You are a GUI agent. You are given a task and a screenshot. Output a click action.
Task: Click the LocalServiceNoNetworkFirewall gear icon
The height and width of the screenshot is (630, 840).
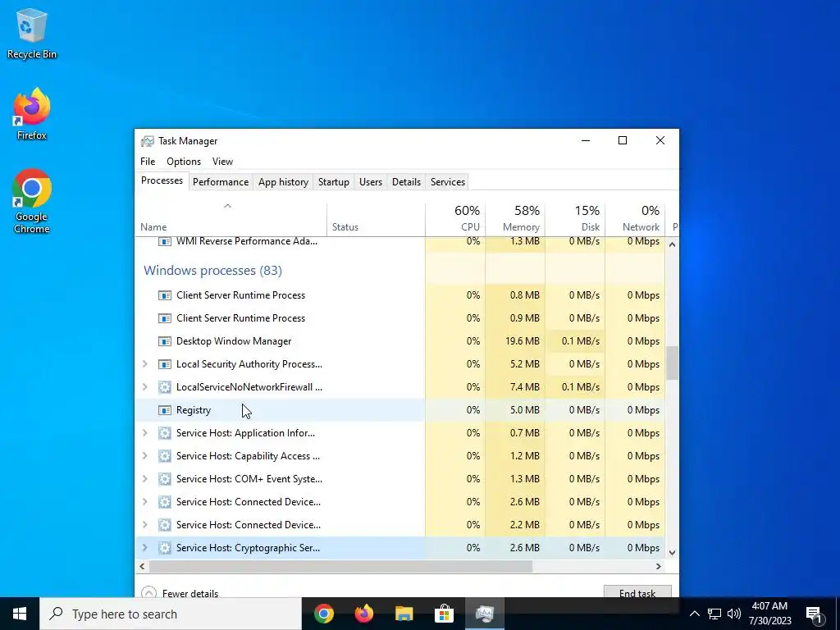(164, 387)
